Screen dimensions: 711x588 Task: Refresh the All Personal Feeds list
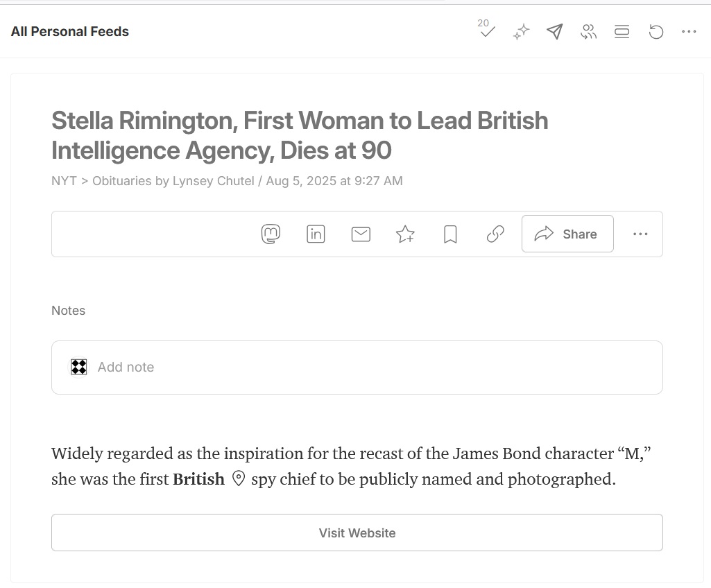(x=656, y=32)
